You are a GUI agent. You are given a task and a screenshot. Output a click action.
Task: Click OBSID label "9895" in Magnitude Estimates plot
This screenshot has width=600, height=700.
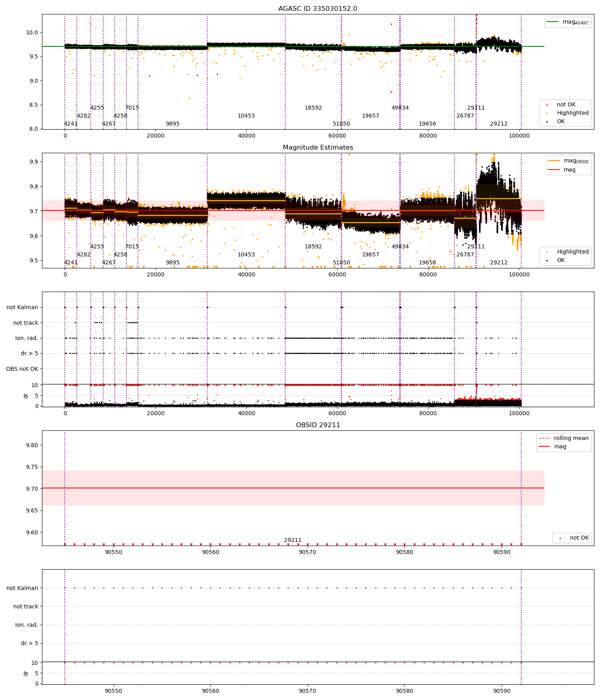173,263
